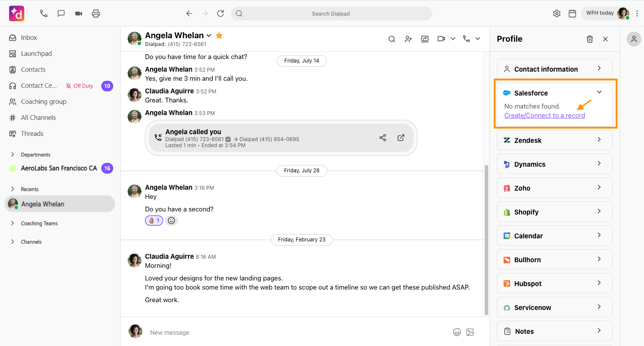Image resolution: width=644 pixels, height=346 pixels.
Task: Click the conversation vertical scrollbar
Action: (x=486, y=240)
